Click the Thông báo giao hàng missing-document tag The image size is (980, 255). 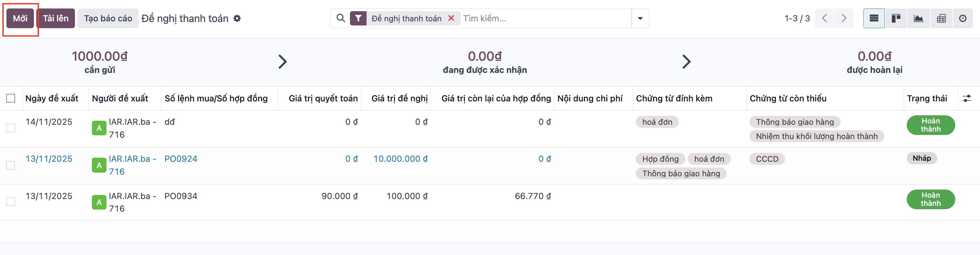coord(795,122)
